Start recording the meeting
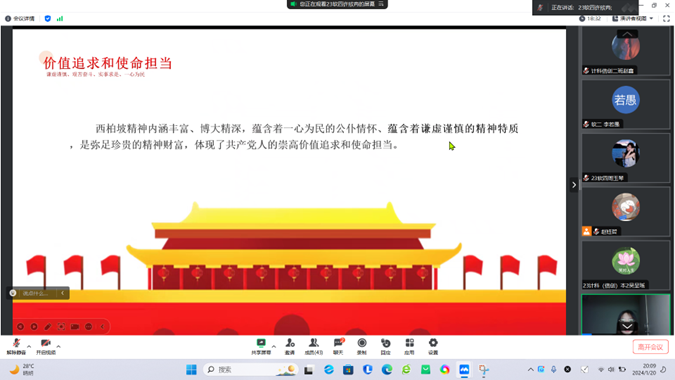The height and width of the screenshot is (380, 675). [x=362, y=346]
